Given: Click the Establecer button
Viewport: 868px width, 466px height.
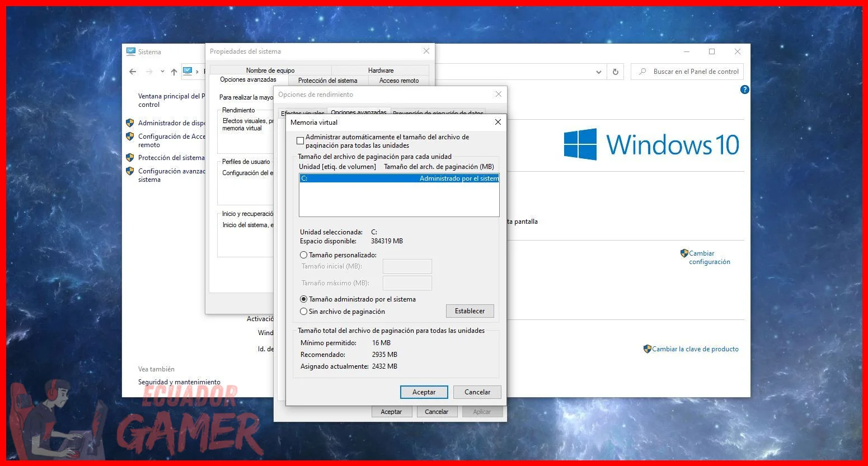Looking at the screenshot, I should pyautogui.click(x=470, y=311).
